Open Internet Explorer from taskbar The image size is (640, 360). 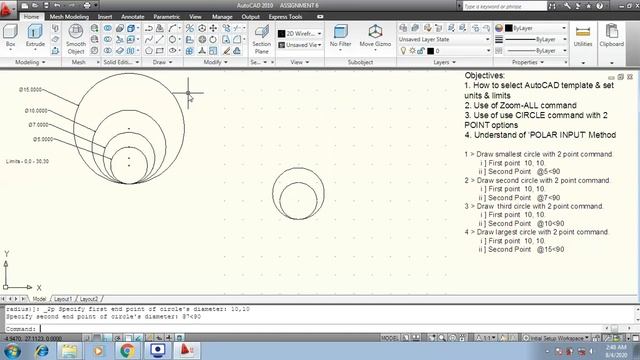[41, 351]
